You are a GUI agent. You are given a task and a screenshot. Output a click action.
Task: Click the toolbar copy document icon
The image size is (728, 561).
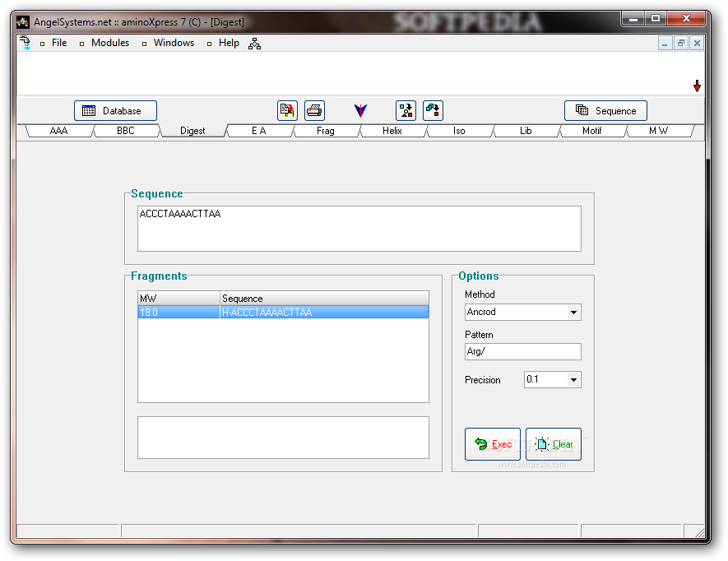(x=287, y=110)
